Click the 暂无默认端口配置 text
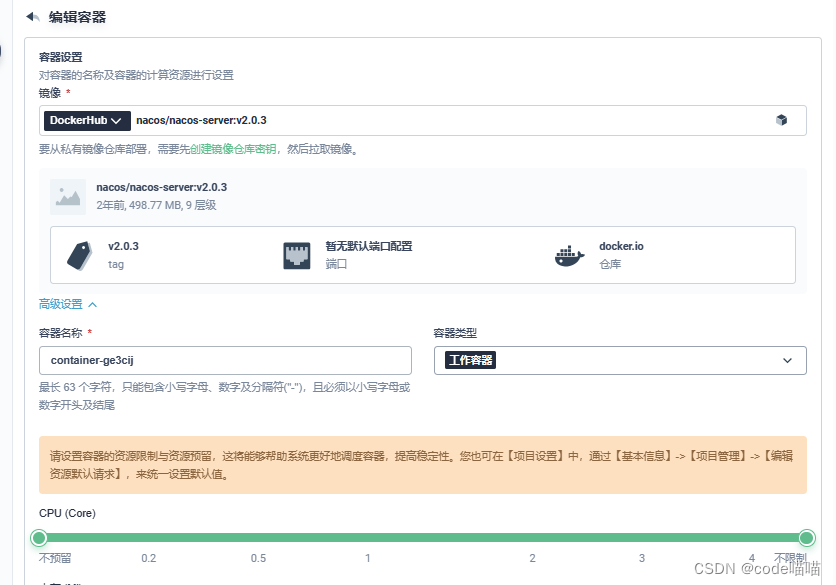The height and width of the screenshot is (585, 836). click(x=369, y=246)
